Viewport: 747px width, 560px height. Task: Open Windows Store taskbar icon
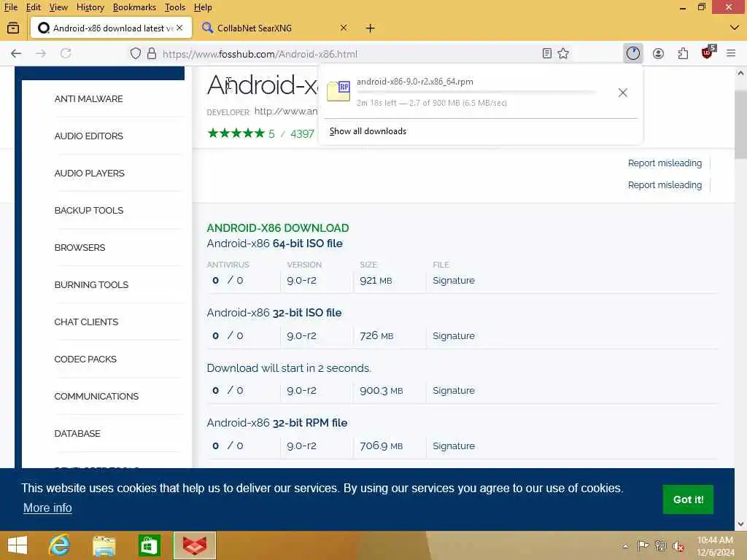[149, 546]
